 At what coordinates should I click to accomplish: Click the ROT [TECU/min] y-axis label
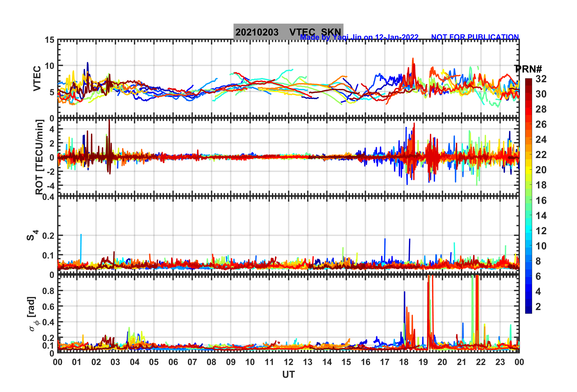(39, 157)
